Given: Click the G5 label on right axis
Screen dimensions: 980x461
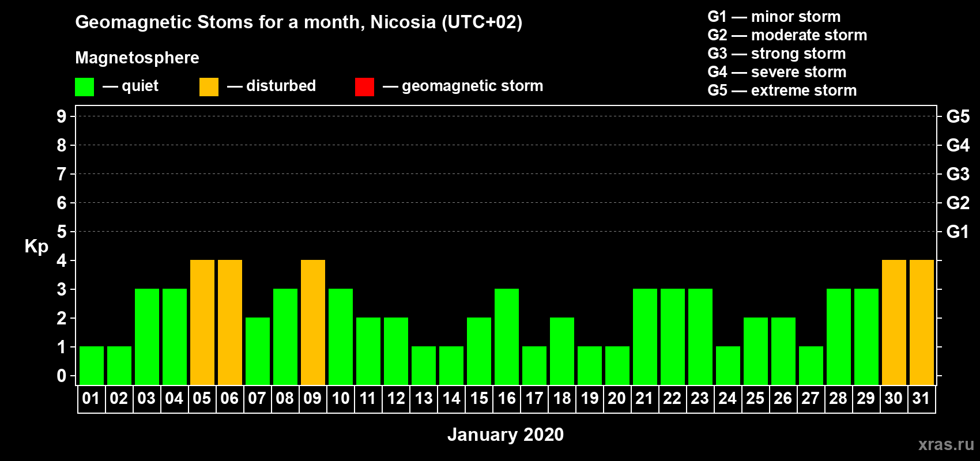Looking at the screenshot, I should (x=958, y=116).
